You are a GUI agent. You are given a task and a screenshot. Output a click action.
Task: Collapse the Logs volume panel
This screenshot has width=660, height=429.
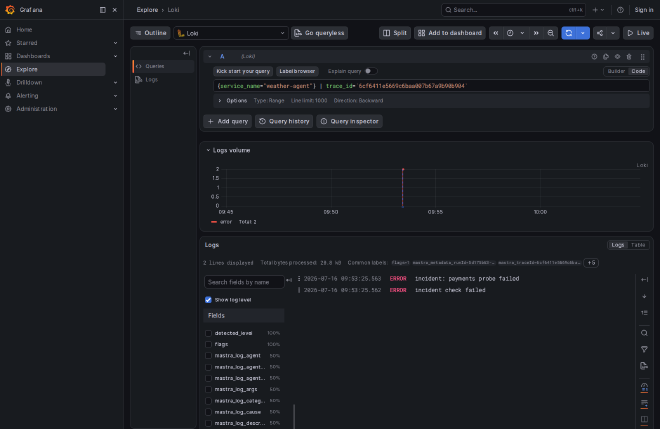(208, 150)
